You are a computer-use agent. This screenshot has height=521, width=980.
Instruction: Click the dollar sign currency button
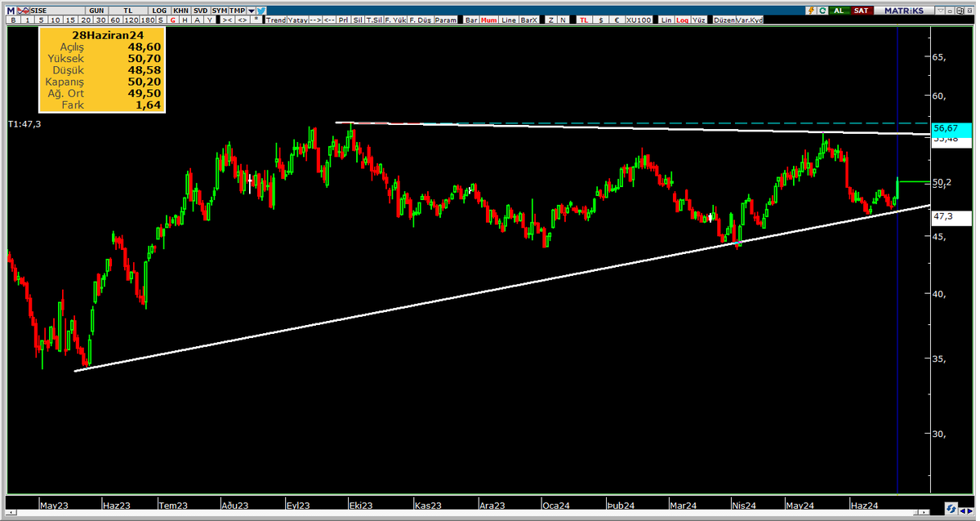click(x=601, y=20)
